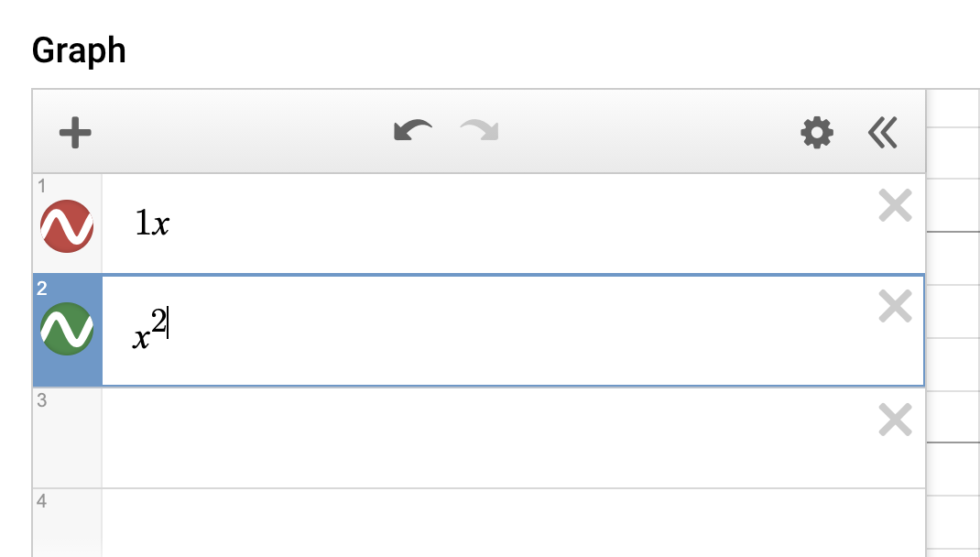
Task: Hide the red 1x graph curve
Action: coord(67,226)
